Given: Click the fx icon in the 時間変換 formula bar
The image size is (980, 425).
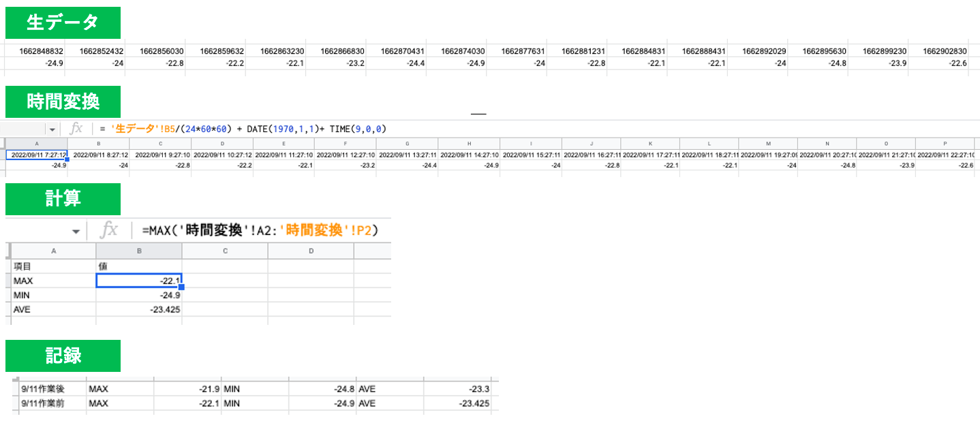Looking at the screenshot, I should pyautogui.click(x=75, y=128).
